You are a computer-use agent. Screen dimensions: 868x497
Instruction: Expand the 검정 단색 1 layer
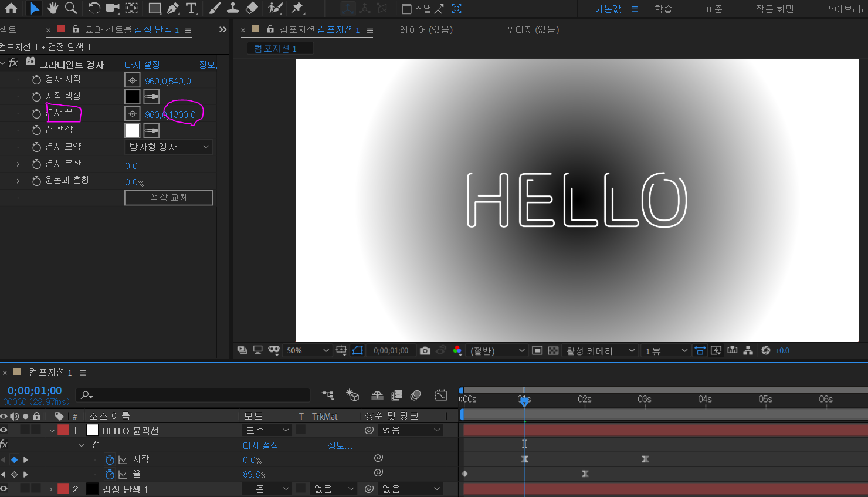tap(51, 489)
